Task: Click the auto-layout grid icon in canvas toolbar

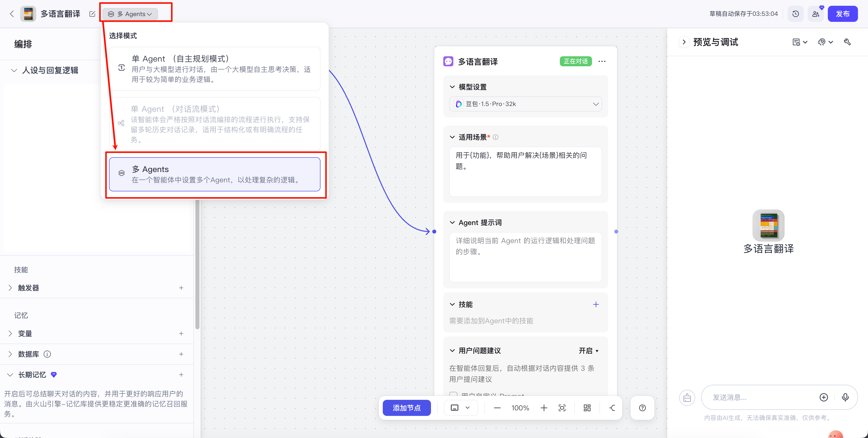Action: (587, 408)
